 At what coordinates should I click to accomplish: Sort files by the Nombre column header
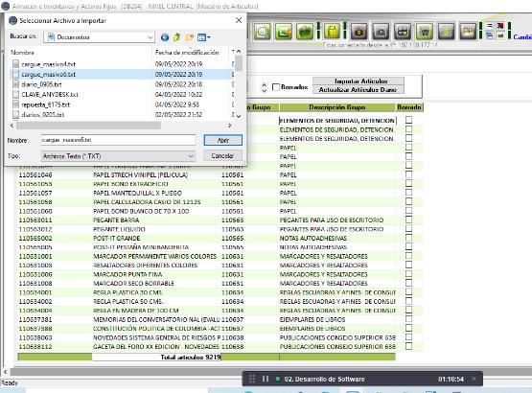pos(81,53)
